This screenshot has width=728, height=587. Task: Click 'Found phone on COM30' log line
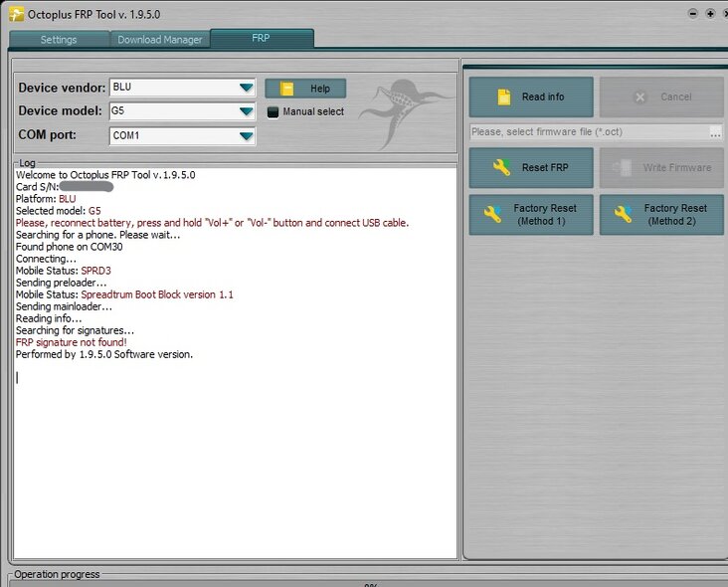point(70,247)
